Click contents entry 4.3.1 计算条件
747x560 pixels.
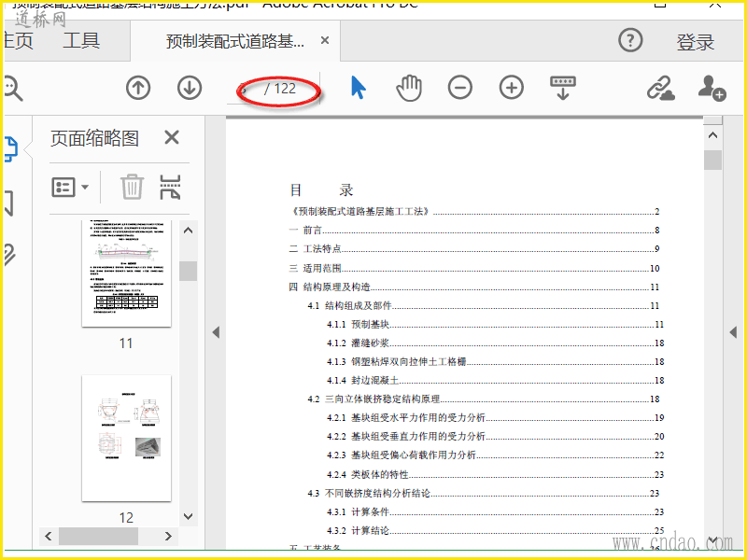pyautogui.click(x=495, y=511)
